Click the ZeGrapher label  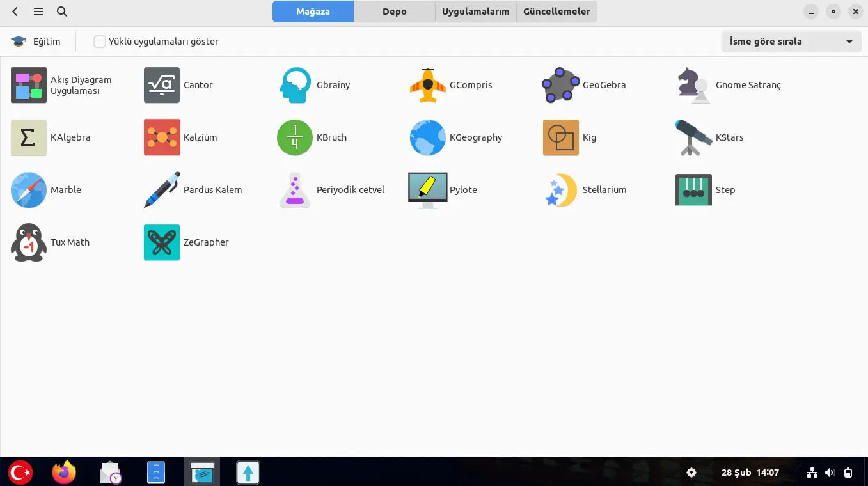click(206, 242)
